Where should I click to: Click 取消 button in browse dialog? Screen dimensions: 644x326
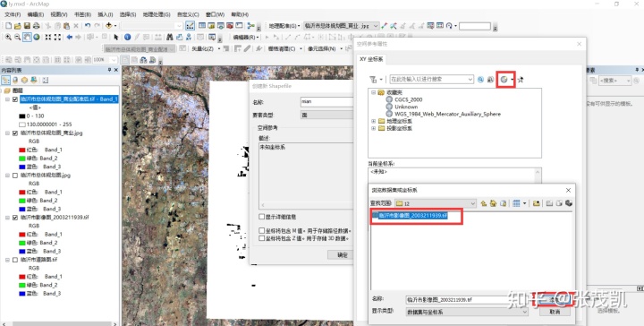pyautogui.click(x=555, y=312)
